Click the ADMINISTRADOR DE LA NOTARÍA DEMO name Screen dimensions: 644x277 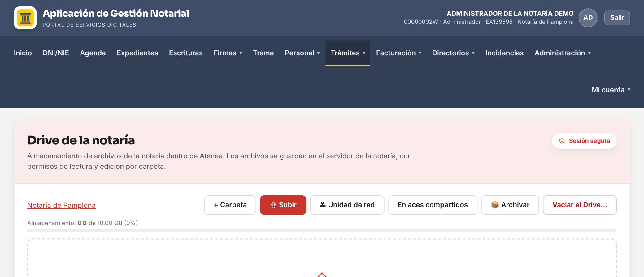(510, 14)
